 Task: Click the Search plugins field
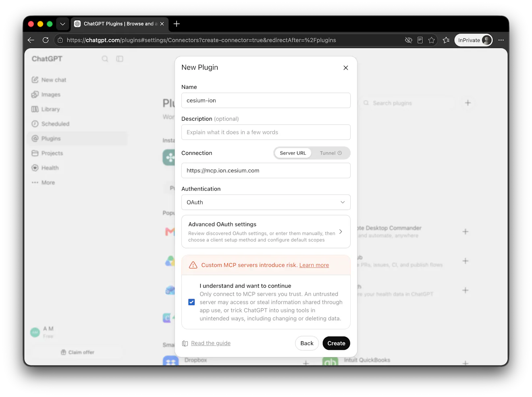(408, 103)
